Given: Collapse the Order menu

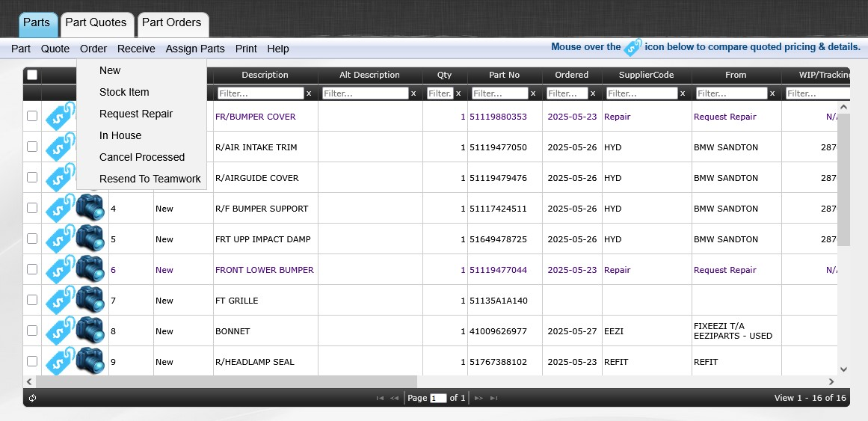Looking at the screenshot, I should pos(93,49).
